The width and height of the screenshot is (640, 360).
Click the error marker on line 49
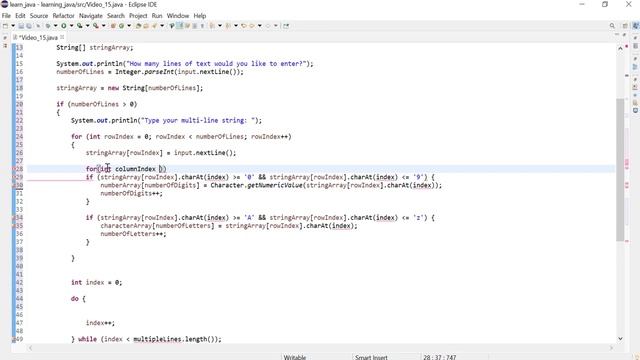14,339
